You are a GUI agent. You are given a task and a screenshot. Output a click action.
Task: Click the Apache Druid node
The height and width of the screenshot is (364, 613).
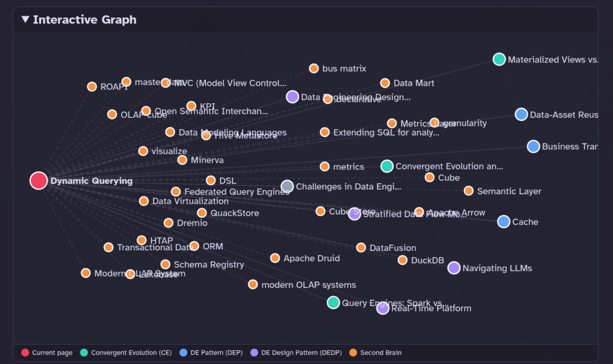tap(275, 258)
